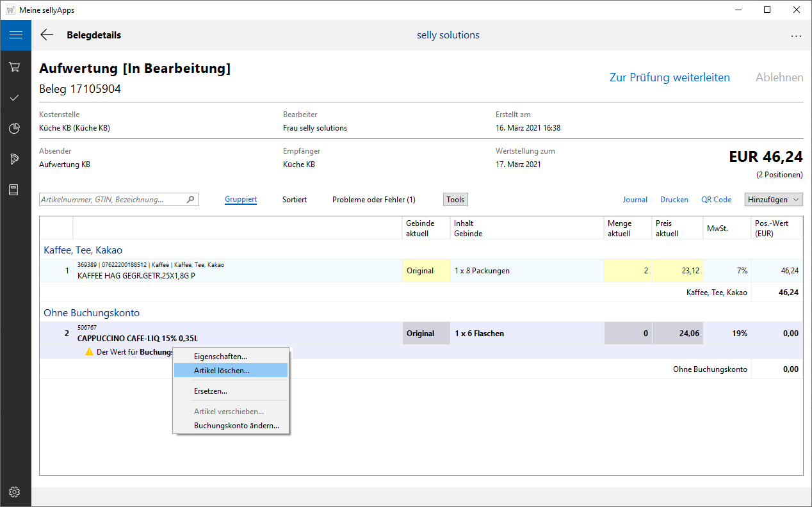Open the three-dots more options menu
This screenshot has height=507, width=812.
(x=796, y=36)
